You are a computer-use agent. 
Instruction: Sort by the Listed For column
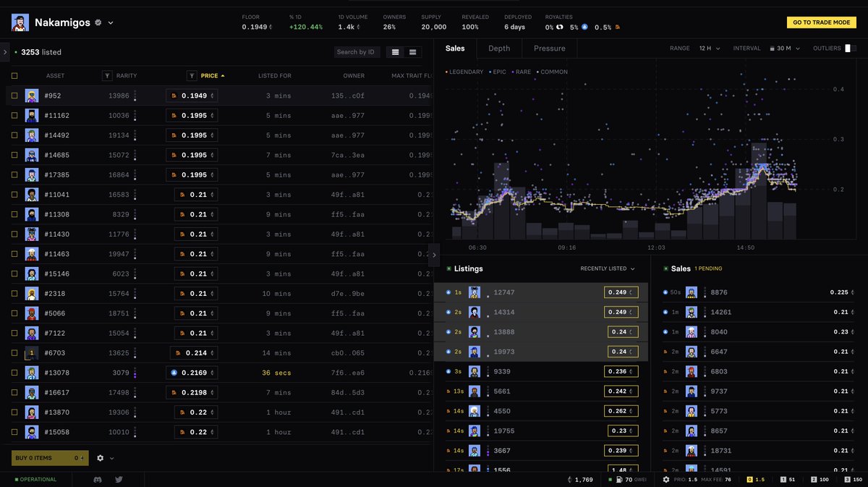click(x=275, y=75)
